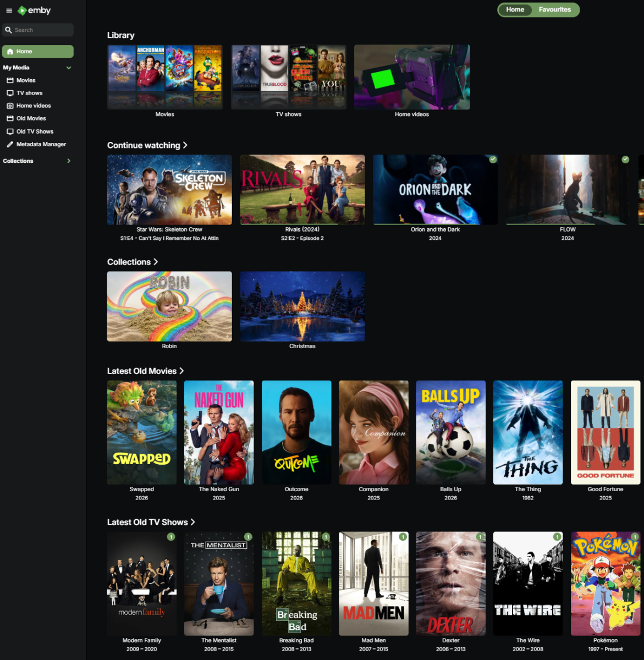Click the Home house icon in sidebar

coord(10,52)
